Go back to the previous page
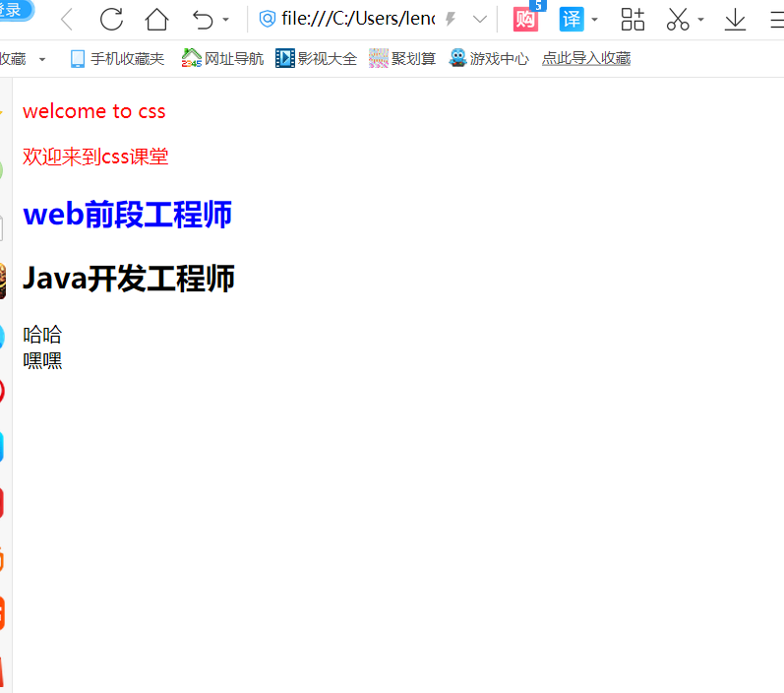Viewport: 784px width, 693px height. tap(67, 20)
